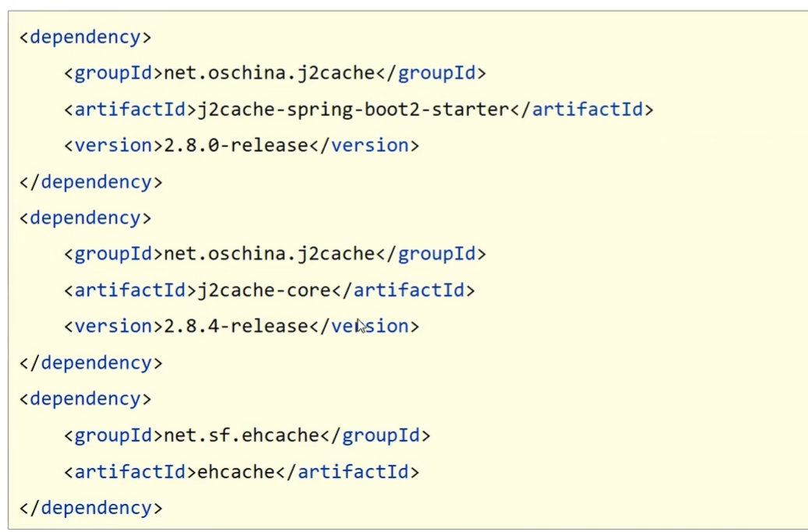Click "net.oschina.j2cache" in the first dependency

tap(264, 73)
